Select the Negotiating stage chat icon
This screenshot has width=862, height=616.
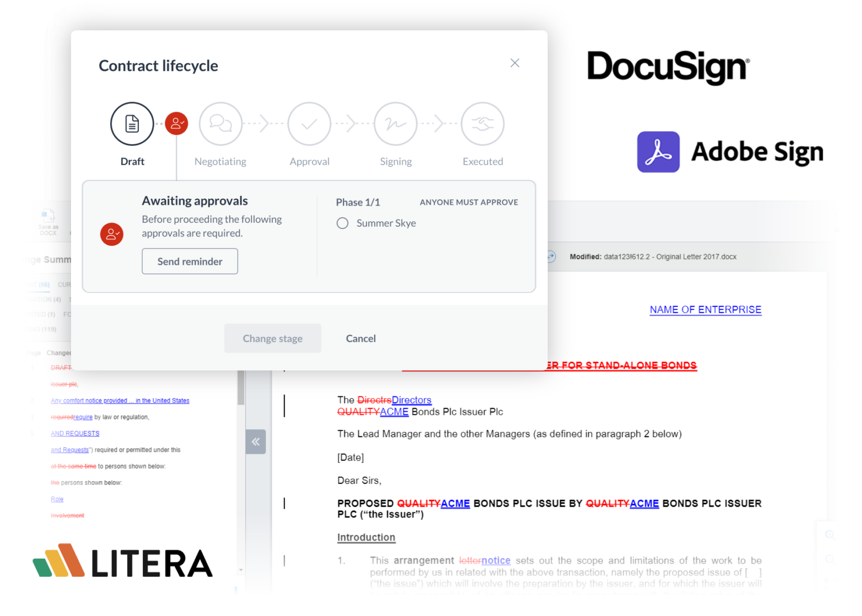click(220, 124)
